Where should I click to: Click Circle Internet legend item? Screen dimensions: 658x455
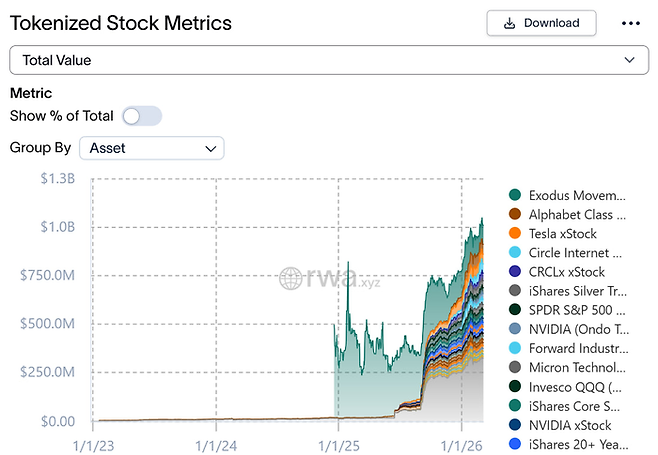click(x=576, y=252)
